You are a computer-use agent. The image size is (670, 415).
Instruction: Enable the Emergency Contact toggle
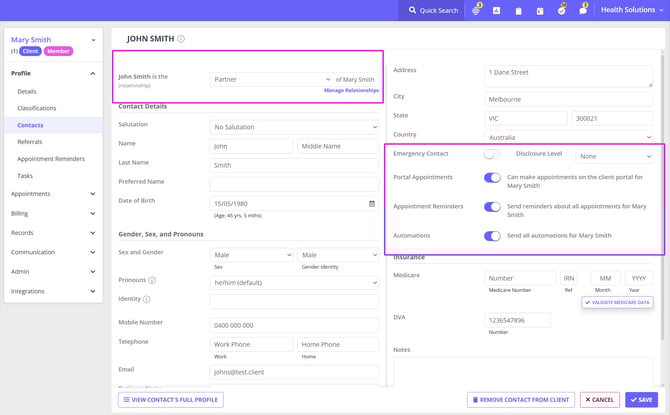[x=491, y=155]
